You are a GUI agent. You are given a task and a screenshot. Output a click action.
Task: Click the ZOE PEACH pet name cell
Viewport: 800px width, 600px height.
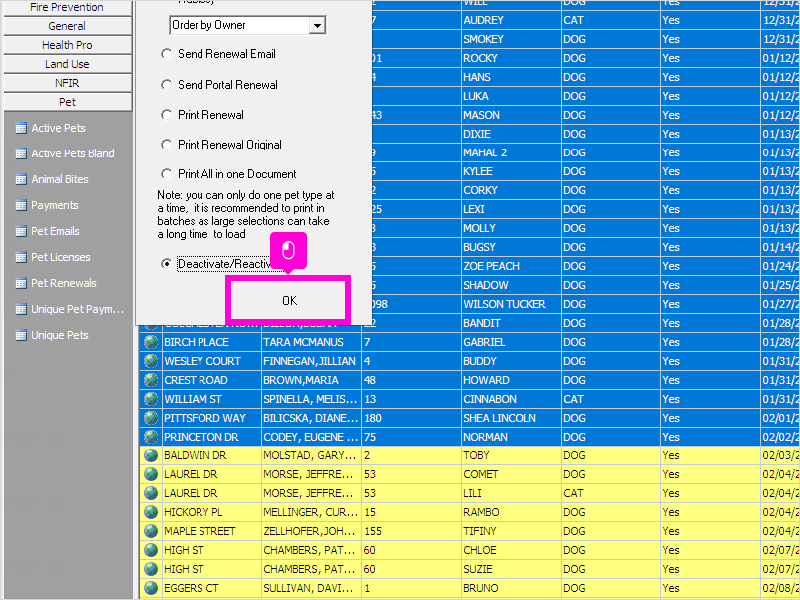pyautogui.click(x=511, y=266)
